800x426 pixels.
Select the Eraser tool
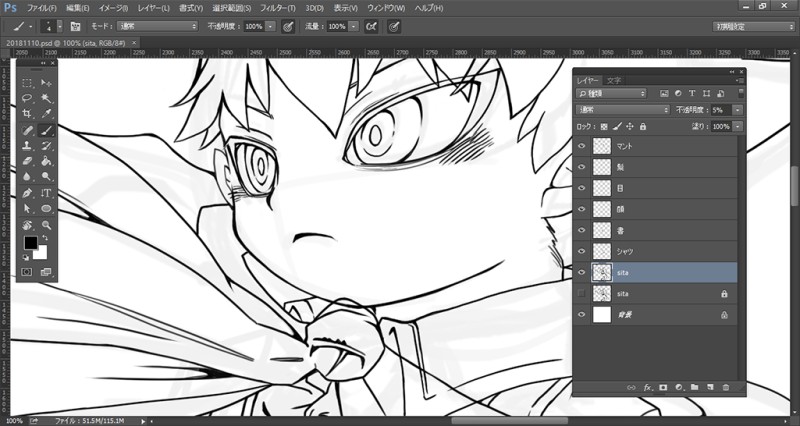click(x=28, y=161)
